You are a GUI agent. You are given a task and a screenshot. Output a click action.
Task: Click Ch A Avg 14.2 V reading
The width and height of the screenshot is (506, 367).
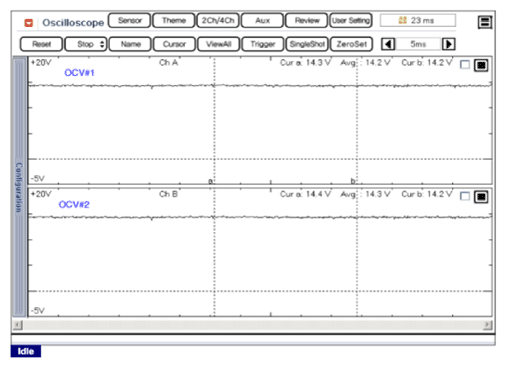point(365,63)
